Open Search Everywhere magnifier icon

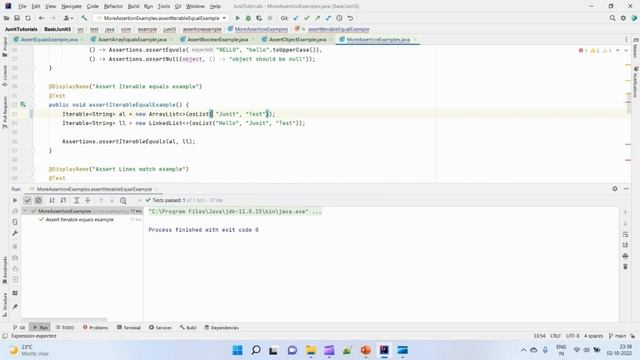(x=612, y=18)
